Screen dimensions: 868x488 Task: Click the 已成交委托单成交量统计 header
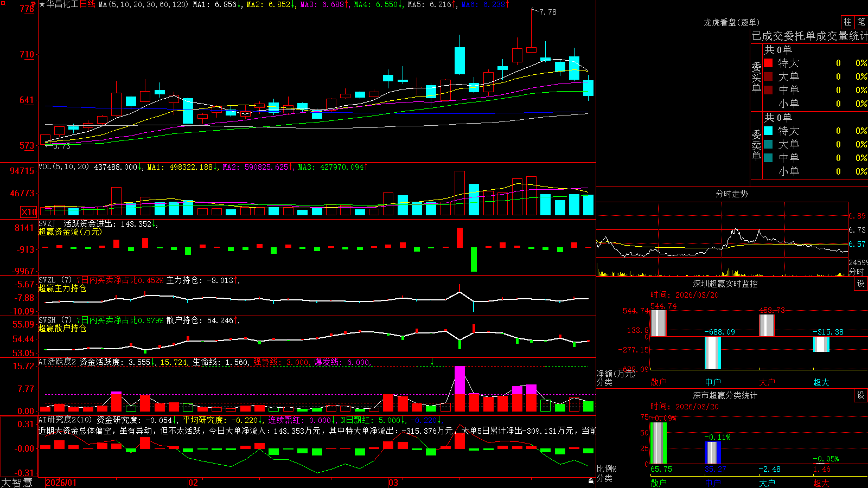810,36
